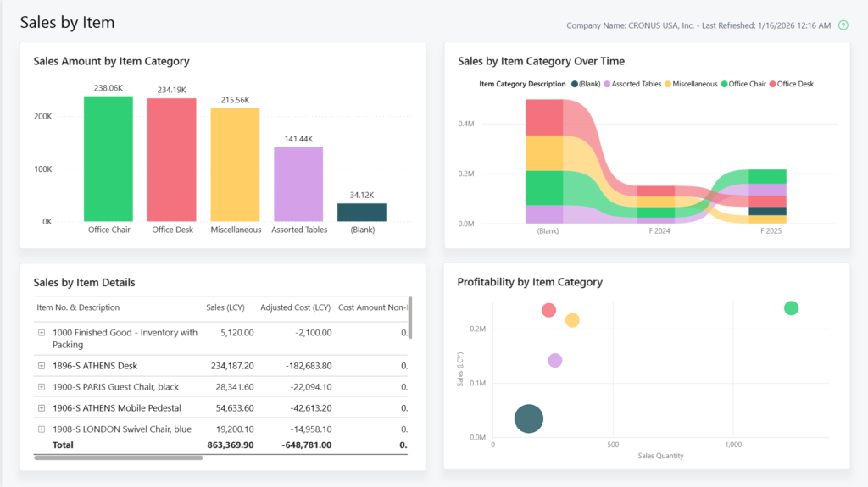Image resolution: width=868 pixels, height=487 pixels.
Task: Expand the 1900-S PARIS Guest Chair row
Action: (x=42, y=387)
